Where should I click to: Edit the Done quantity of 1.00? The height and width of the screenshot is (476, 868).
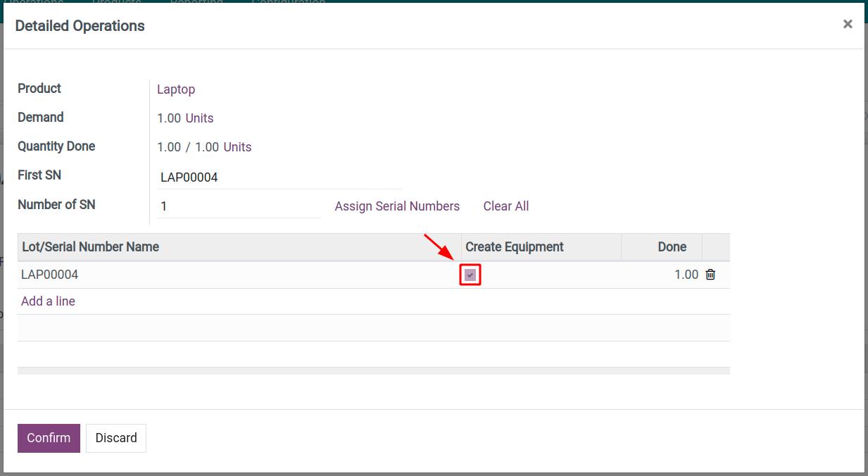[686, 274]
